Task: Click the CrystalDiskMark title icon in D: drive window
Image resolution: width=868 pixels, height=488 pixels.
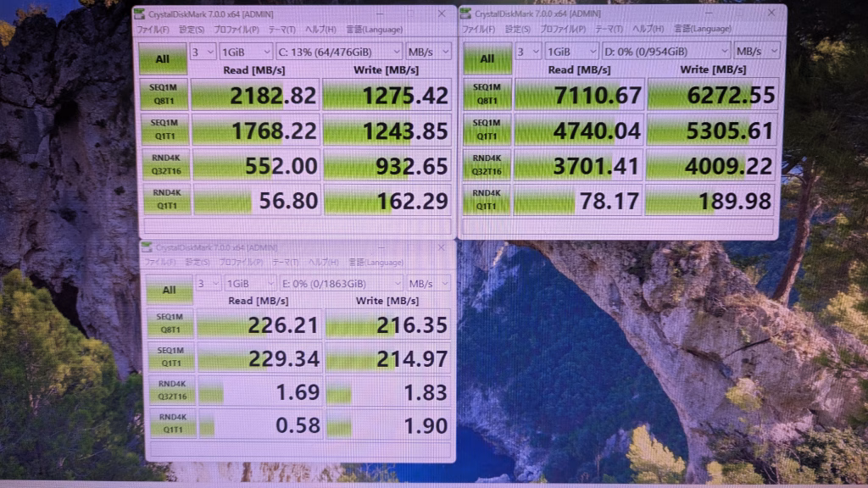Action: pyautogui.click(x=468, y=13)
